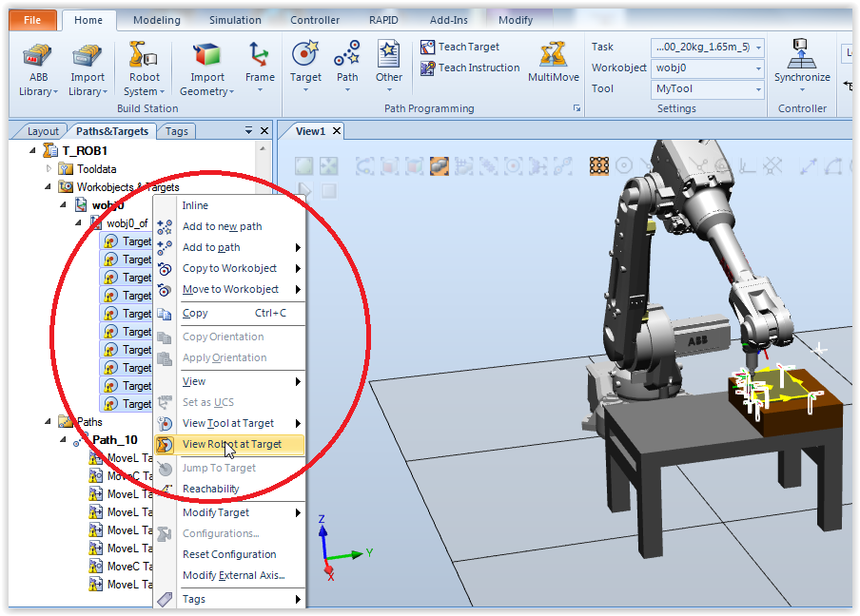The width and height of the screenshot is (860, 616).
Task: Open the Add to path submenu
Action: (229, 247)
